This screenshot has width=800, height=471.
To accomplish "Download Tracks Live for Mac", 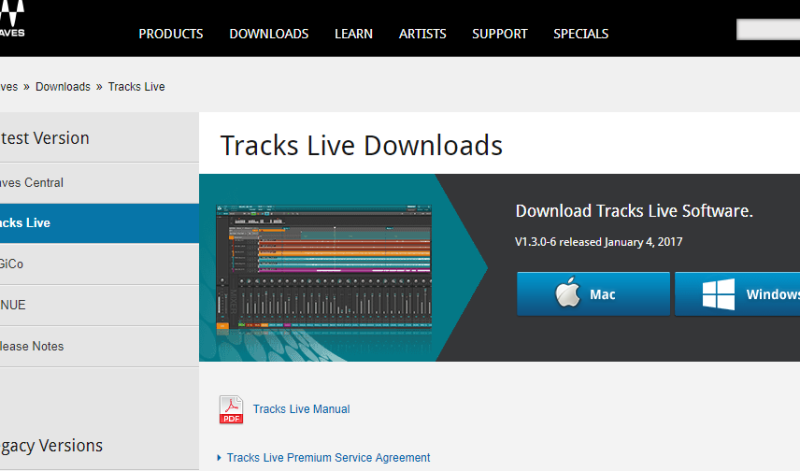I will [x=593, y=294].
